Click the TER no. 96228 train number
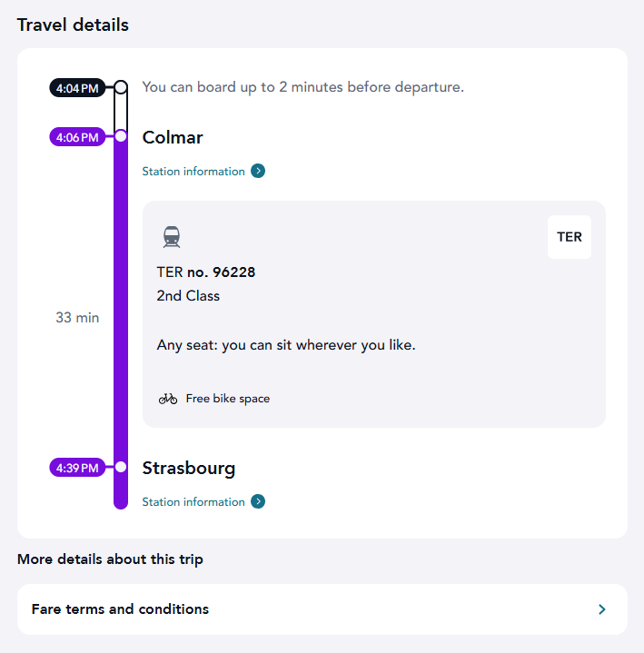Image resolution: width=644 pixels, height=653 pixels. point(206,272)
